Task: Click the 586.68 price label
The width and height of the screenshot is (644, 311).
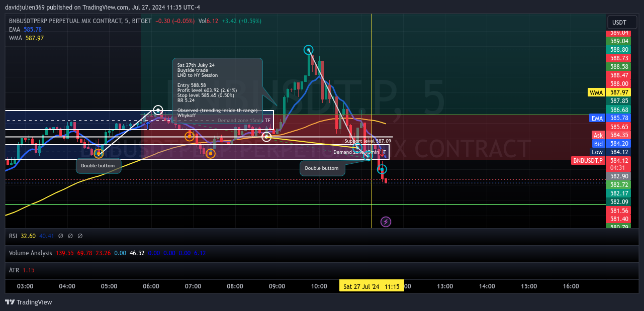Action: point(619,110)
